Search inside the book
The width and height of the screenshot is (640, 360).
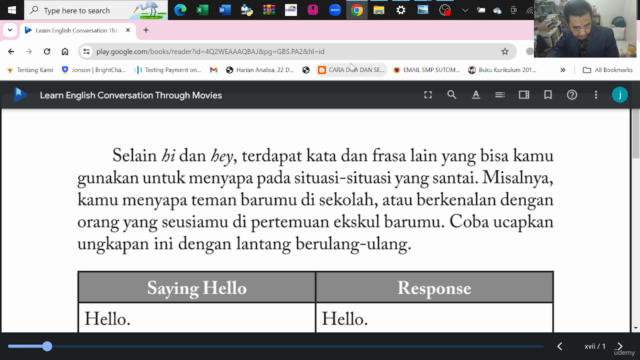click(x=451, y=95)
